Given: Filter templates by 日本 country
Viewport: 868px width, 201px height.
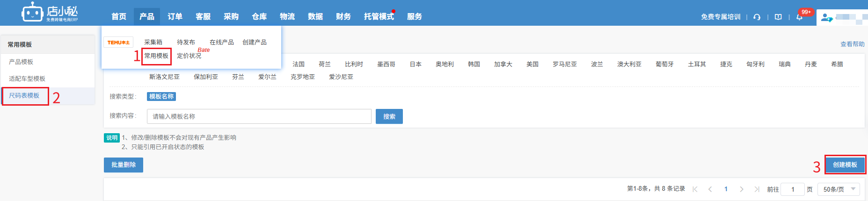Looking at the screenshot, I should pos(416,64).
